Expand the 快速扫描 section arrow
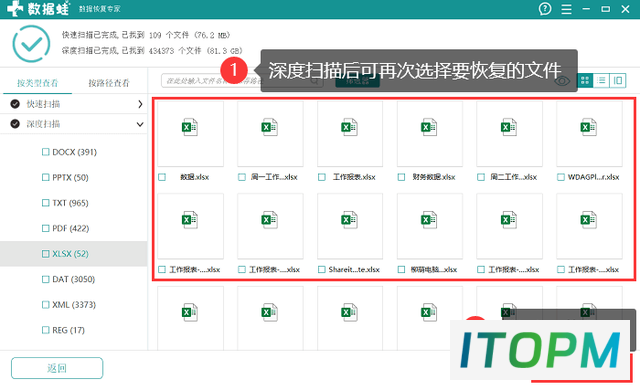The width and height of the screenshot is (640, 390). [x=140, y=104]
